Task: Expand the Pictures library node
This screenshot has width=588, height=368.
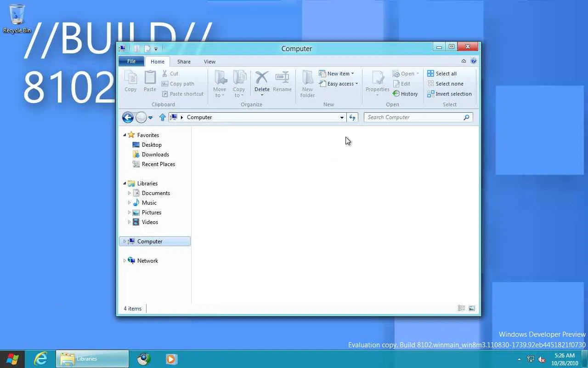Action: click(130, 213)
